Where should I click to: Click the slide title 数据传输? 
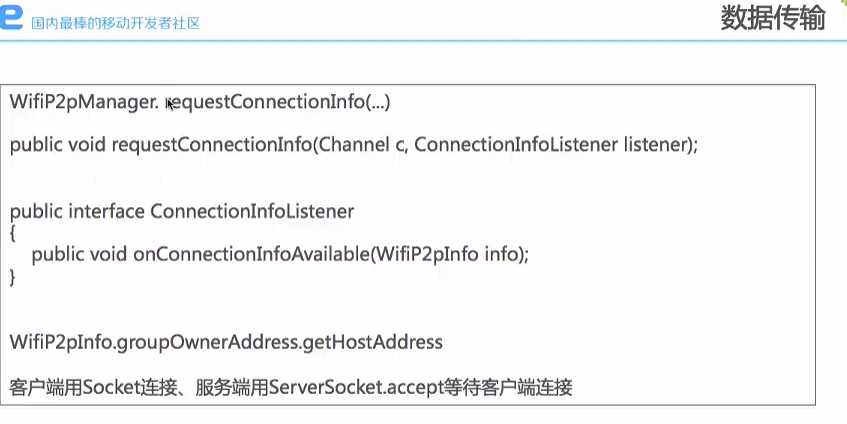(x=773, y=18)
